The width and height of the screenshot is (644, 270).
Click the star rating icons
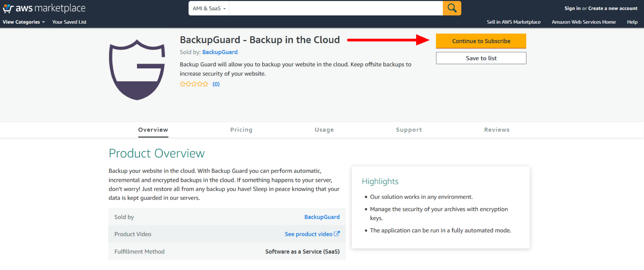pos(194,84)
